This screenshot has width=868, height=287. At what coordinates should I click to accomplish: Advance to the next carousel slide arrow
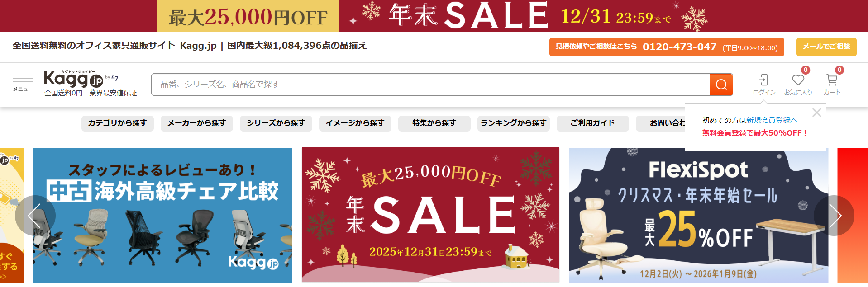point(834,216)
